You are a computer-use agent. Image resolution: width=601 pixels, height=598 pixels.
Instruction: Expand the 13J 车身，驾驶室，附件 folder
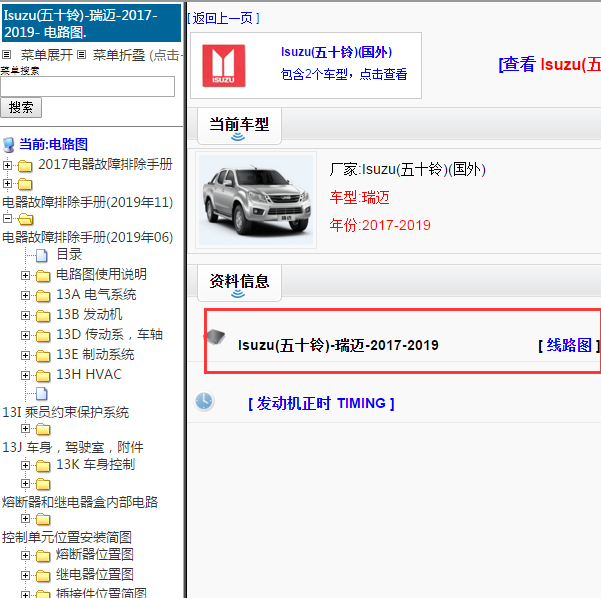(25, 428)
